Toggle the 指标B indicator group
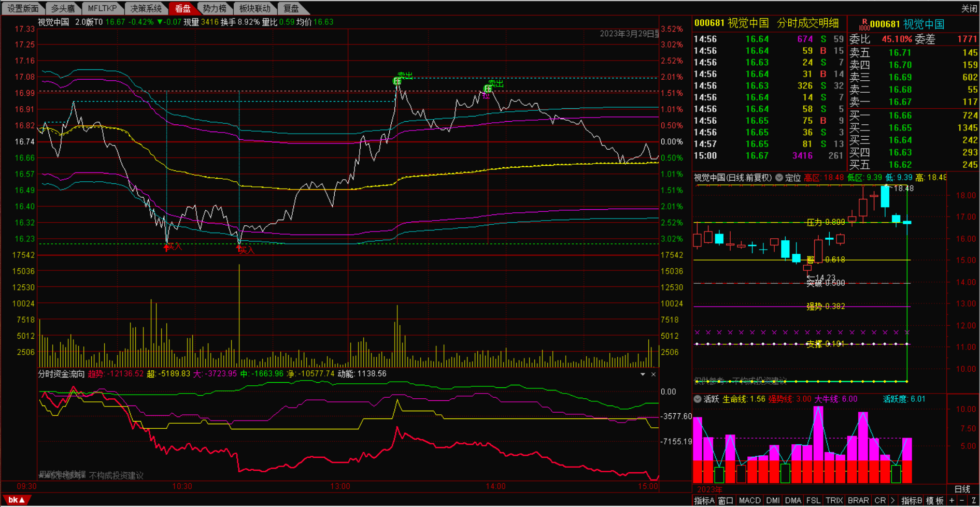This screenshot has width=980, height=507. click(x=912, y=501)
